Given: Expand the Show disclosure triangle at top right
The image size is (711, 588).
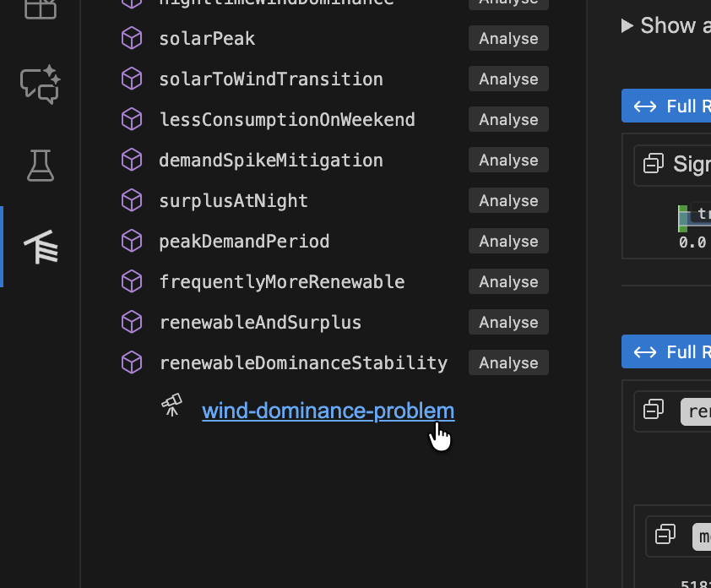Looking at the screenshot, I should click(x=627, y=25).
